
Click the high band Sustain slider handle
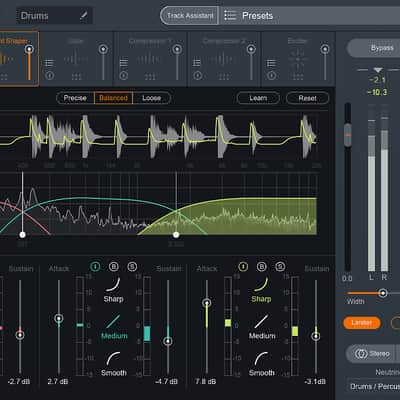point(316,336)
